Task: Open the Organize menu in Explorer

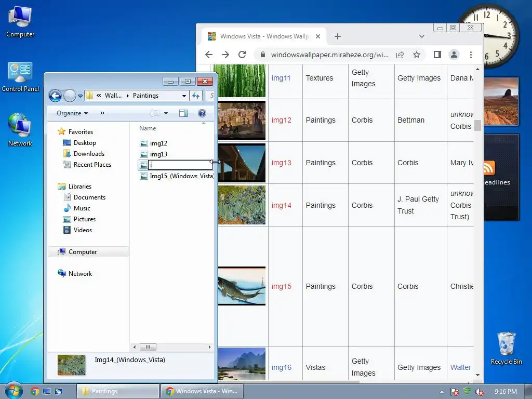Action: click(x=72, y=113)
